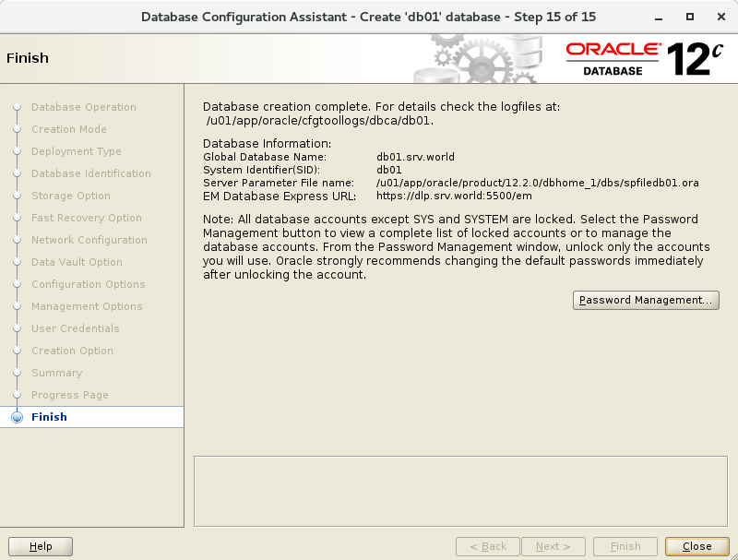Click the disabled Finish button
The height and width of the screenshot is (560, 738).
[625, 546]
